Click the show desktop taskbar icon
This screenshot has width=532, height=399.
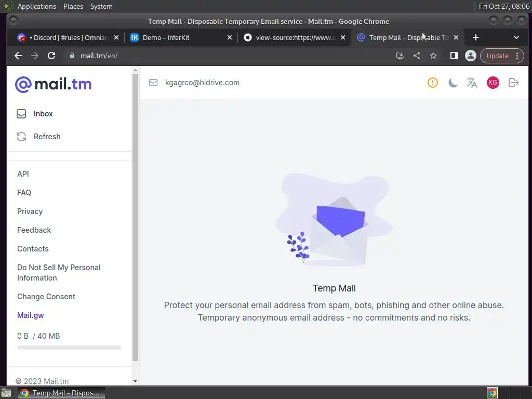click(x=6, y=393)
